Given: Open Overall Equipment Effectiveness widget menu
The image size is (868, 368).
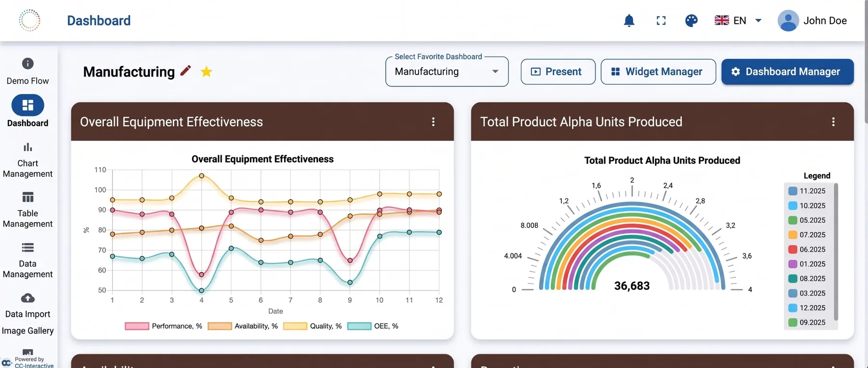Looking at the screenshot, I should (433, 122).
